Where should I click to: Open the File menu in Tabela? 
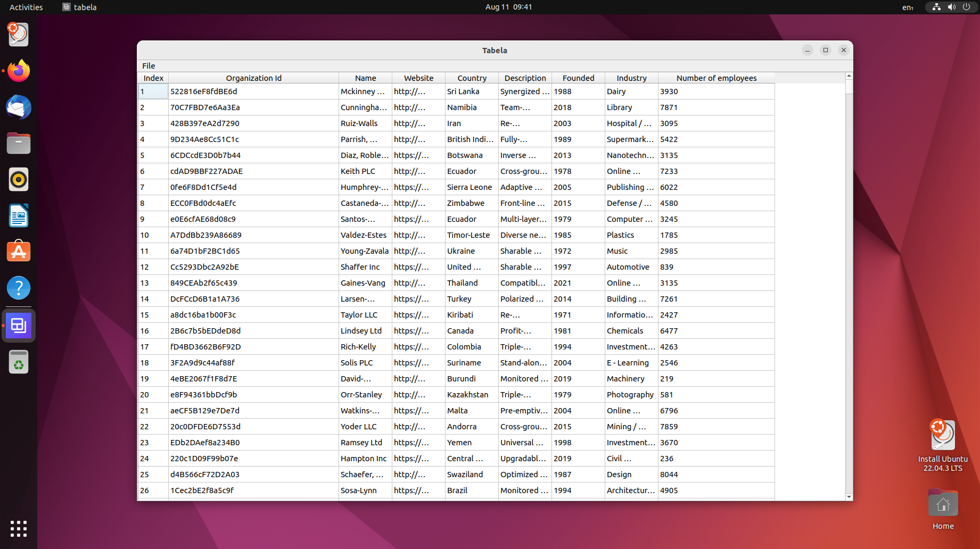(149, 65)
